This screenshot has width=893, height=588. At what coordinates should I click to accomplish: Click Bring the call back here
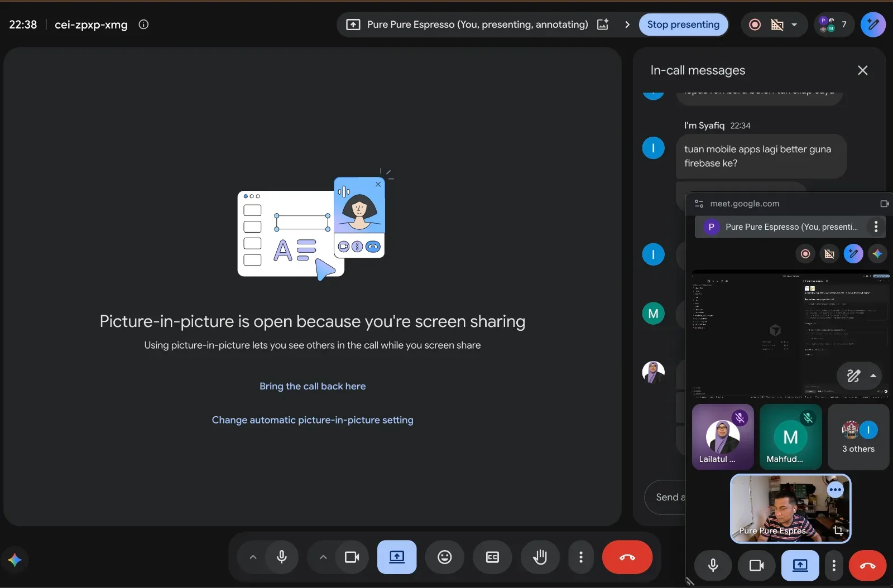313,386
